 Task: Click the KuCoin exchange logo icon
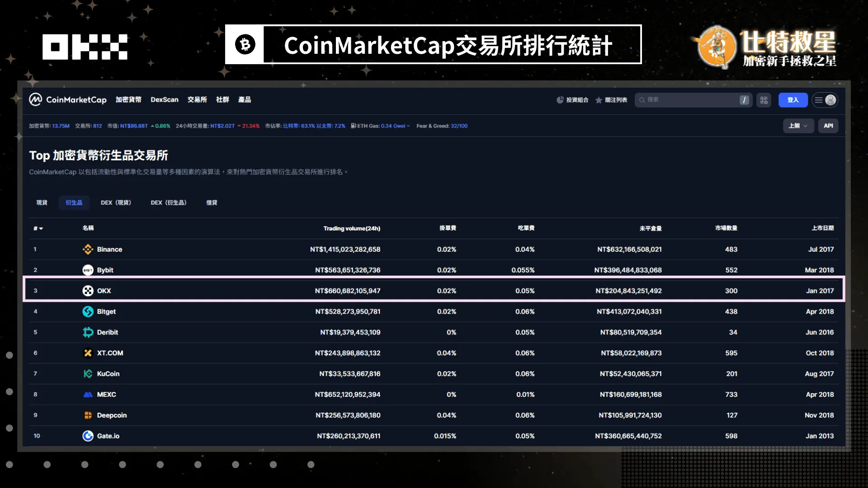click(88, 374)
